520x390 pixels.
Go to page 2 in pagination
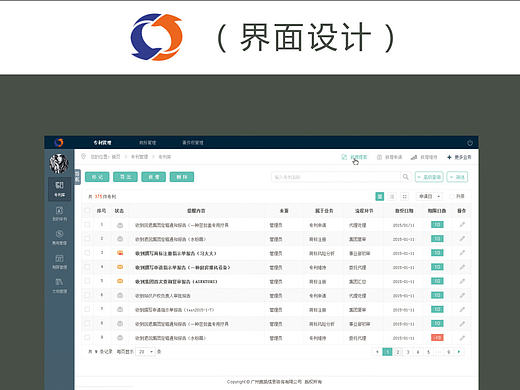coord(398,352)
